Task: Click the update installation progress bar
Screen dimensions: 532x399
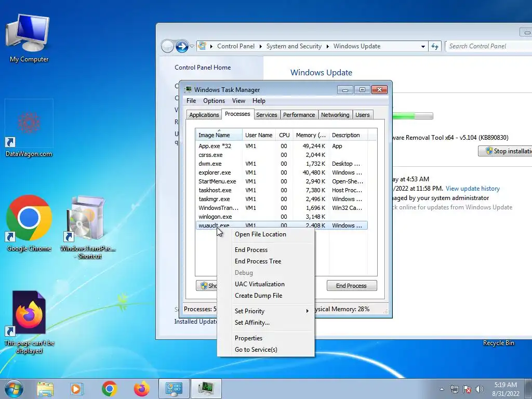Action: pos(413,116)
